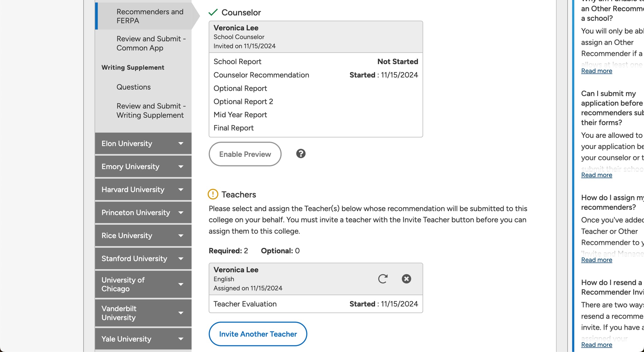
Task: Open Writing Supplement Questions
Action: pyautogui.click(x=133, y=87)
